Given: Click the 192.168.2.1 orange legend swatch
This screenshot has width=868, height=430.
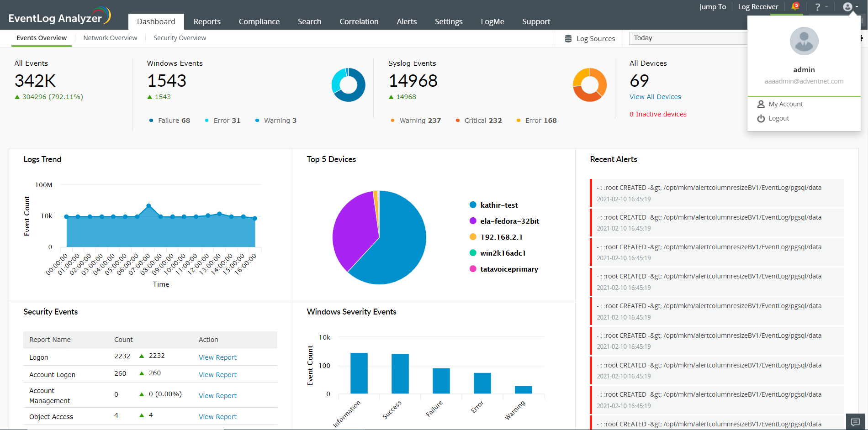Looking at the screenshot, I should (x=473, y=237).
